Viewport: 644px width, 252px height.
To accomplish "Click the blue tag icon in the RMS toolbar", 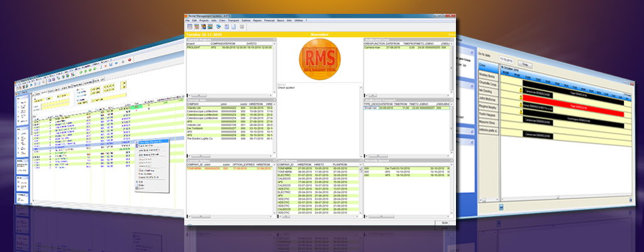I will tap(219, 26).
